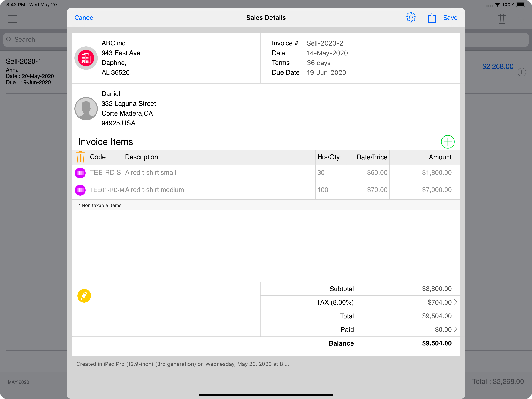
Task: Add a new invoice item with green plus
Action: [447, 142]
